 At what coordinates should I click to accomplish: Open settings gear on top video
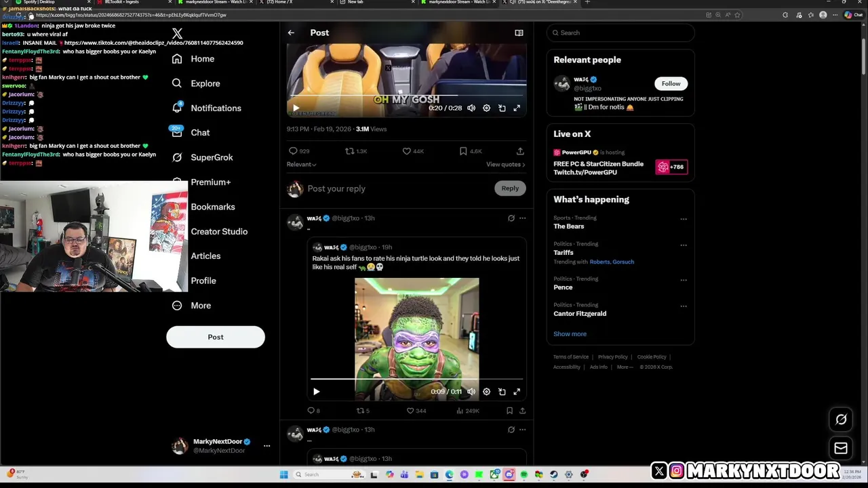tap(486, 108)
